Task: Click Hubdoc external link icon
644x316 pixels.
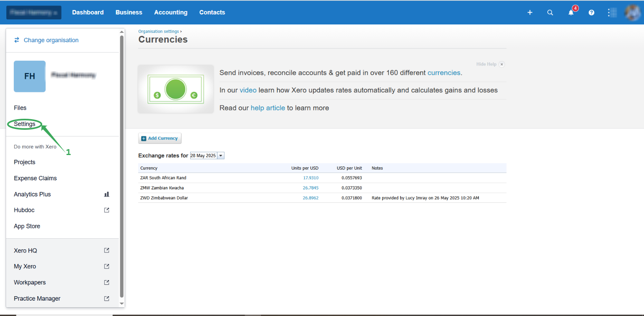Action: tap(107, 210)
